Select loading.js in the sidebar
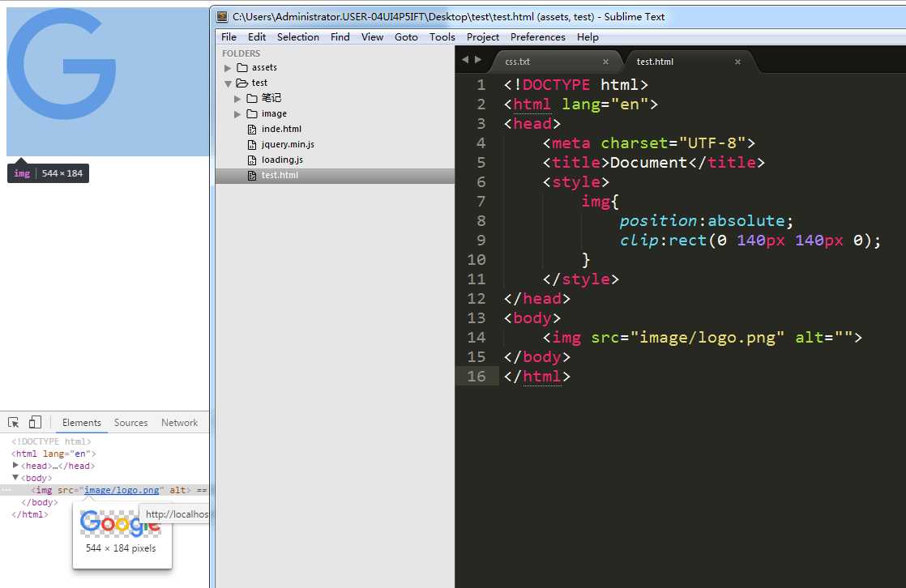 (x=282, y=160)
